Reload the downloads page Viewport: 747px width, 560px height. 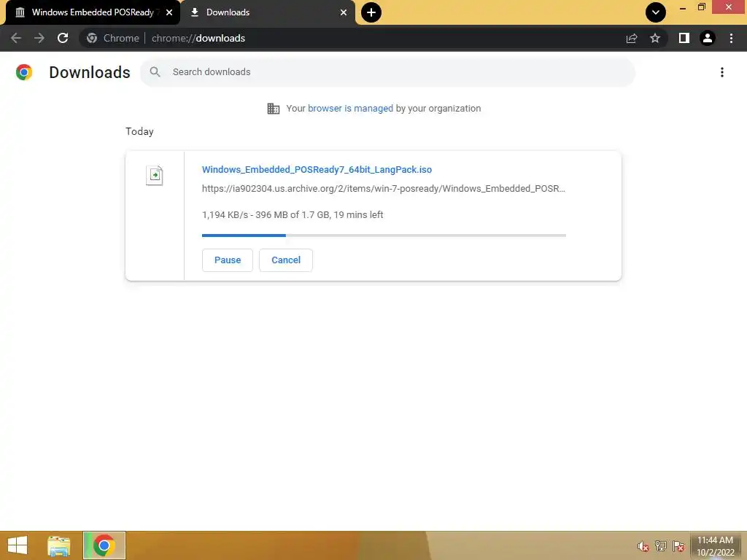point(63,38)
